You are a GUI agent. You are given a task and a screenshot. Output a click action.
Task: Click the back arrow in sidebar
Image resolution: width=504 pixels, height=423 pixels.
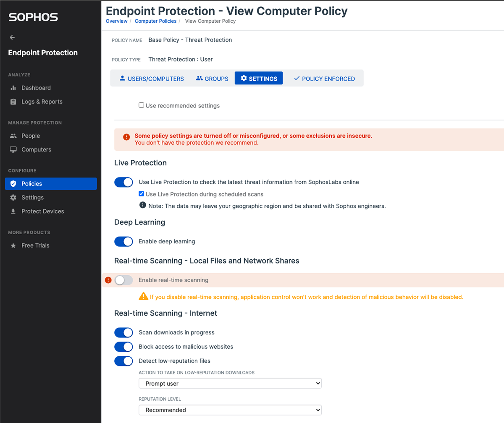click(x=12, y=37)
